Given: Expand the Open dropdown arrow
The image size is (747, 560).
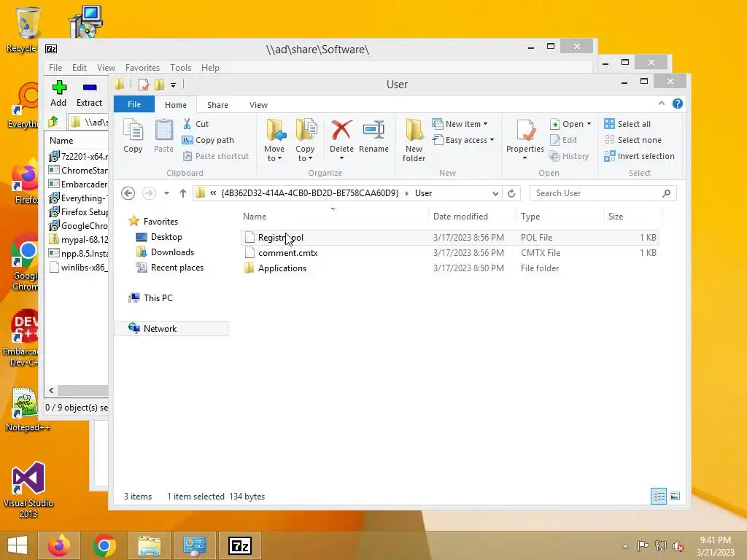Looking at the screenshot, I should [x=589, y=124].
